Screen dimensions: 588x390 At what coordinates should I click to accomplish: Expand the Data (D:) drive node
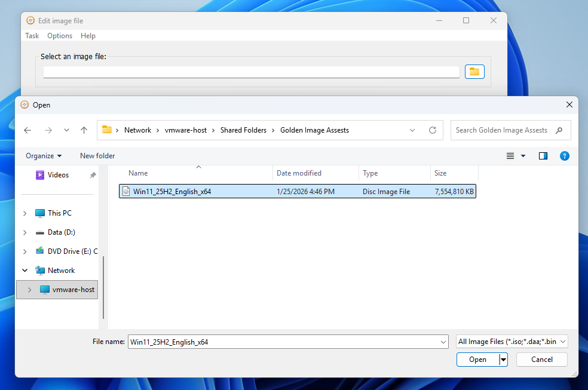24,232
